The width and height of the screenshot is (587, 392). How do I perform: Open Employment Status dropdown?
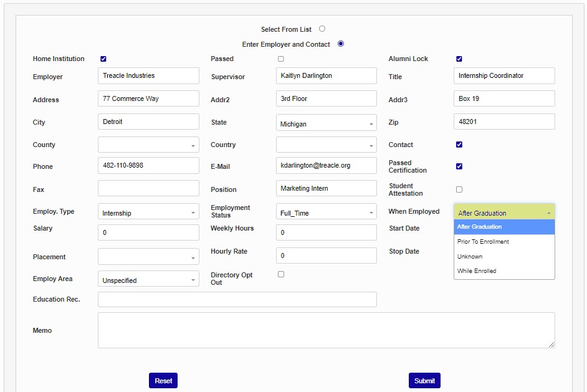pyautogui.click(x=326, y=213)
